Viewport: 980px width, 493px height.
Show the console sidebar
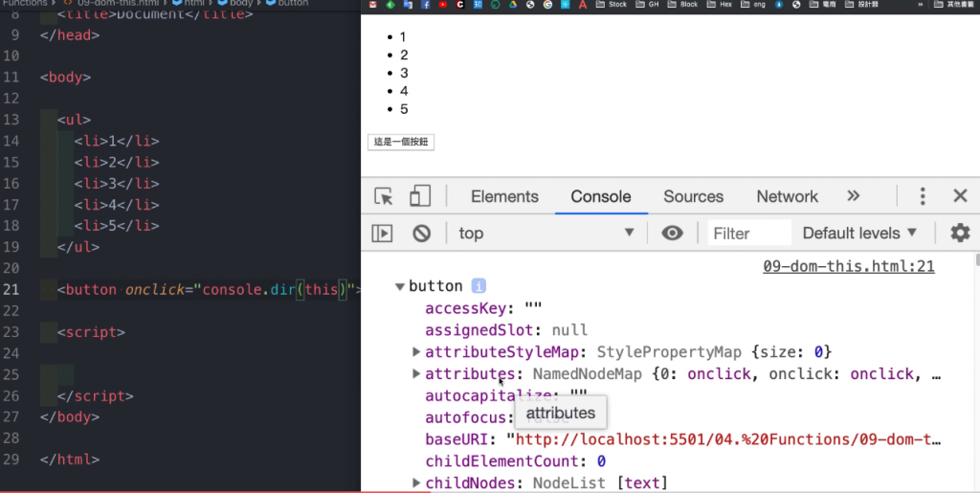tap(382, 233)
